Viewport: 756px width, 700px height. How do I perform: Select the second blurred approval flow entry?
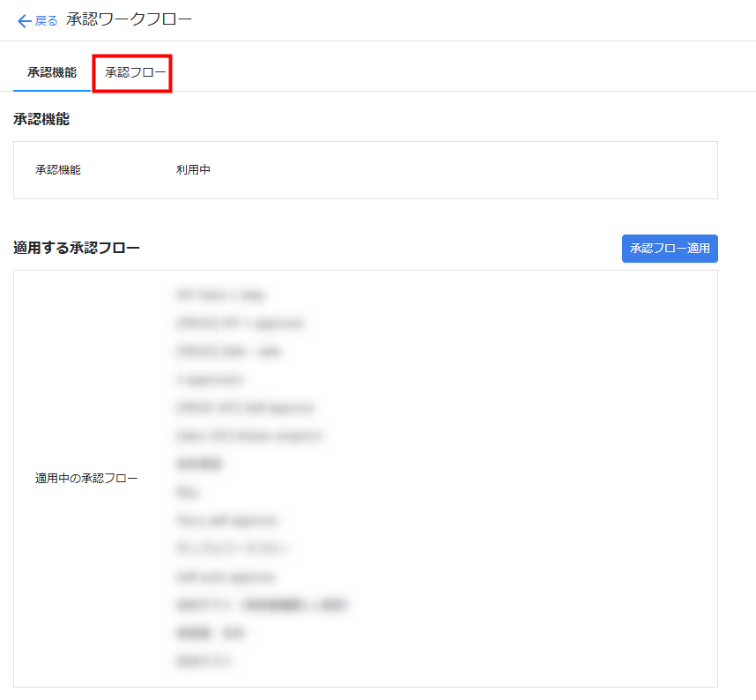coord(240,324)
